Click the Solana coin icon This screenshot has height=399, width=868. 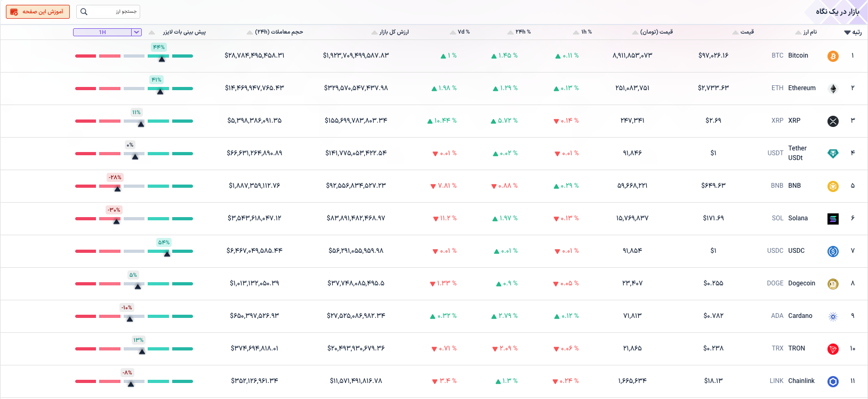[833, 219]
